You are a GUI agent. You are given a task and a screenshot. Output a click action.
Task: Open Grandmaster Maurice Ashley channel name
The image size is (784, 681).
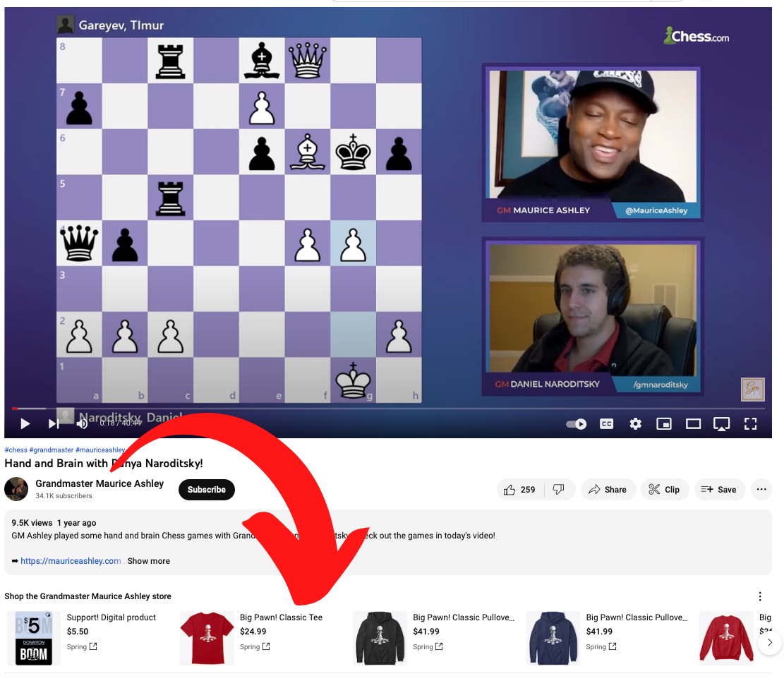[x=99, y=483]
